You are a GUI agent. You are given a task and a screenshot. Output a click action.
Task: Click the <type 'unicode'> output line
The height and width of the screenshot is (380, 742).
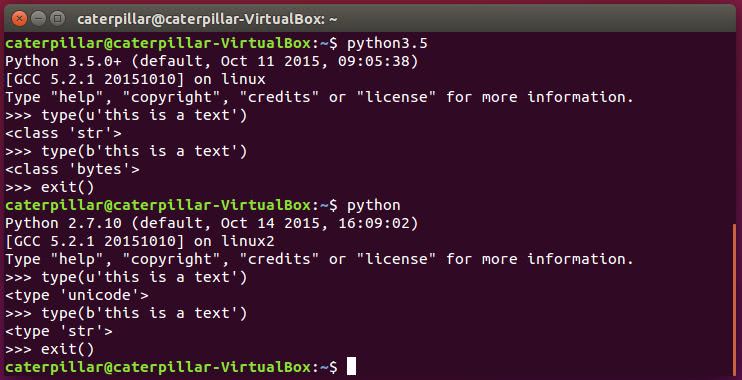[77, 296]
